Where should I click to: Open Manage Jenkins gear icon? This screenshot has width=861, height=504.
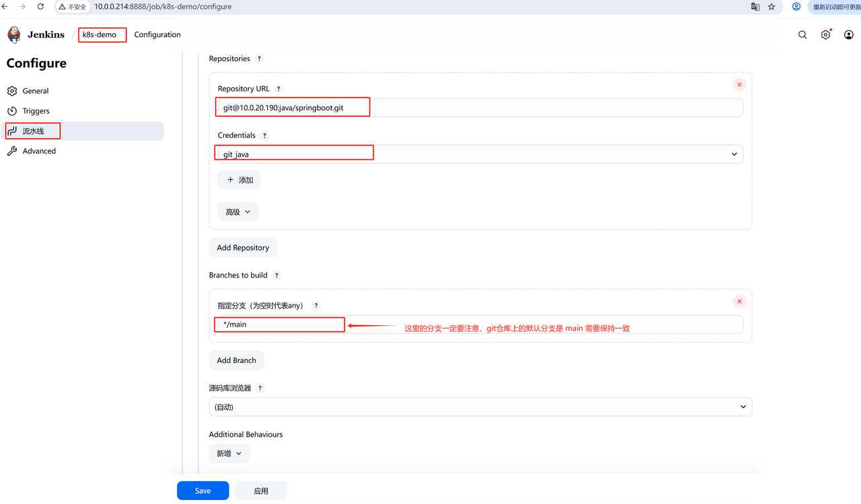(825, 35)
